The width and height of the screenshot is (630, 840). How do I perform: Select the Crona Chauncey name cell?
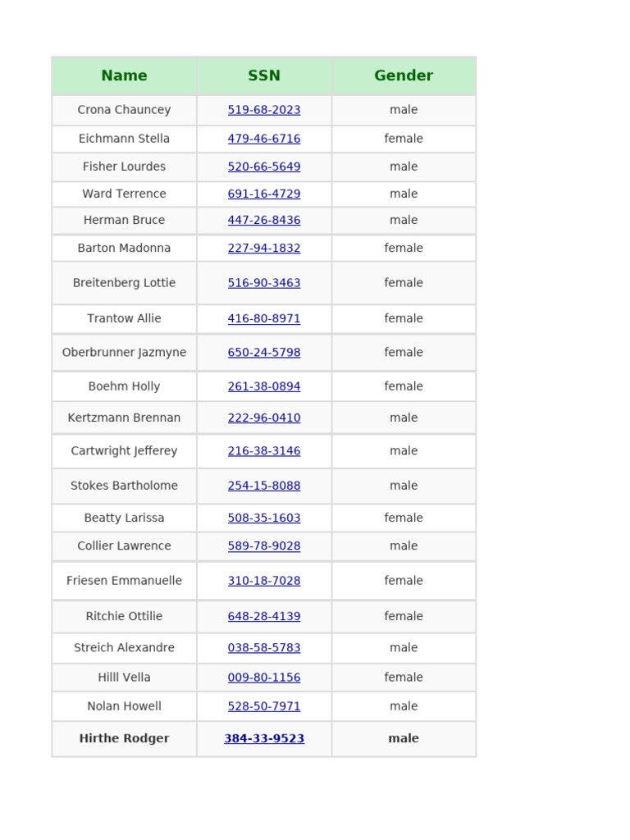pyautogui.click(x=124, y=110)
